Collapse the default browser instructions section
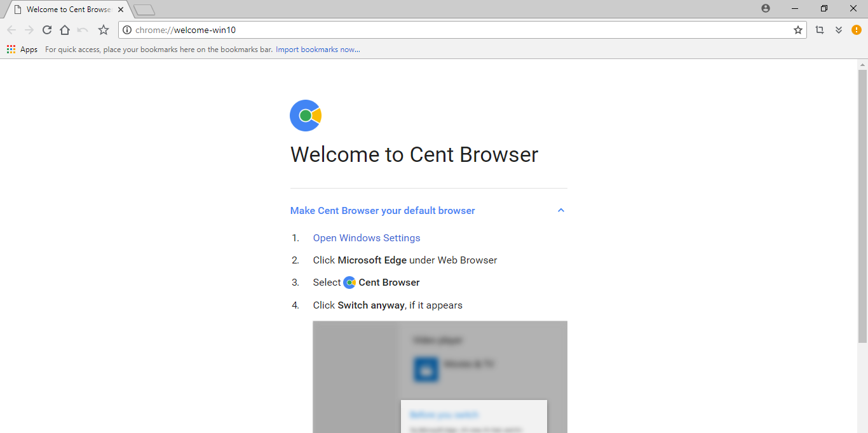This screenshot has height=433, width=868. tap(560, 210)
